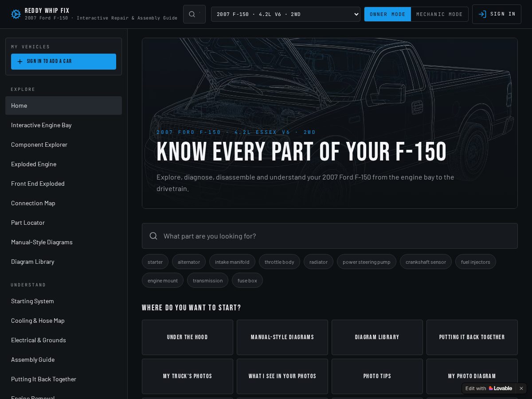The width and height of the screenshot is (532, 399).
Task: Select the power steering pump chip
Action: tap(367, 262)
